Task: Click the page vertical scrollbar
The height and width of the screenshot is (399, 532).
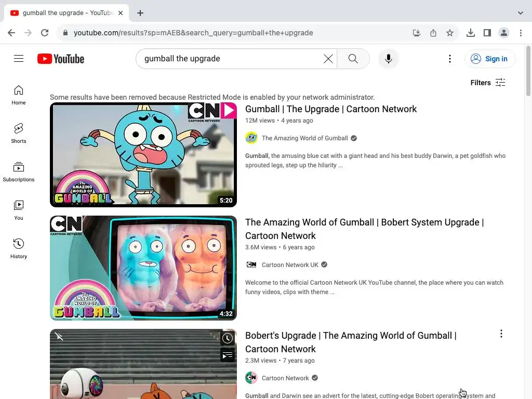Action: pyautogui.click(x=528, y=71)
